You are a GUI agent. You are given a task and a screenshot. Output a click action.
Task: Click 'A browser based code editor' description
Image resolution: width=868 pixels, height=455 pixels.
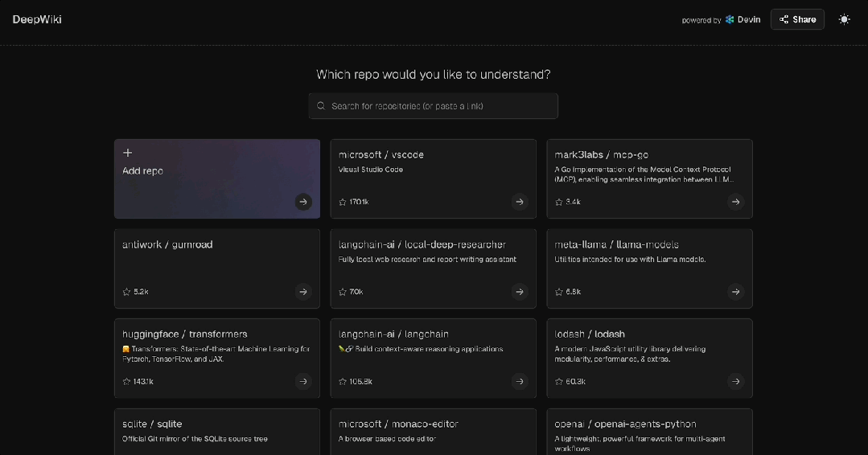tap(387, 439)
